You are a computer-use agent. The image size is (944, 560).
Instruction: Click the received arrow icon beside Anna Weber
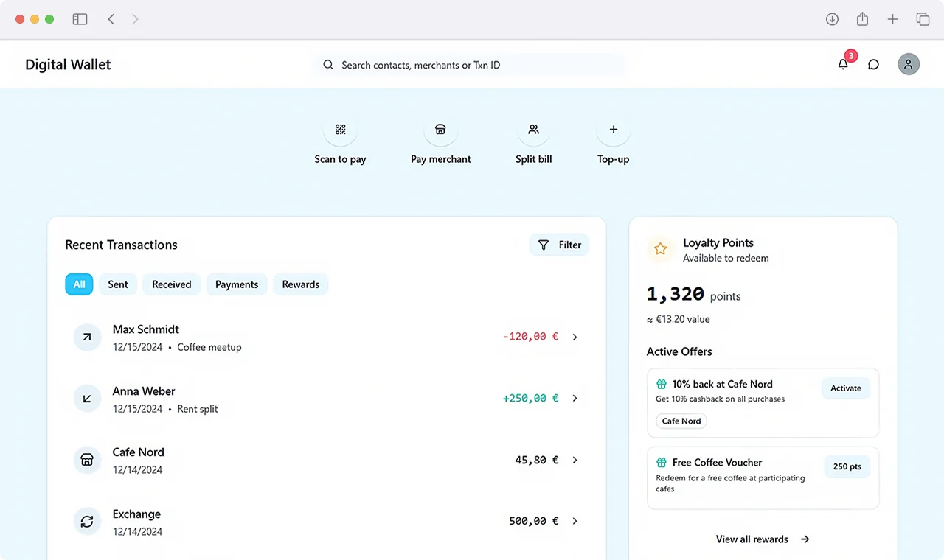point(87,399)
